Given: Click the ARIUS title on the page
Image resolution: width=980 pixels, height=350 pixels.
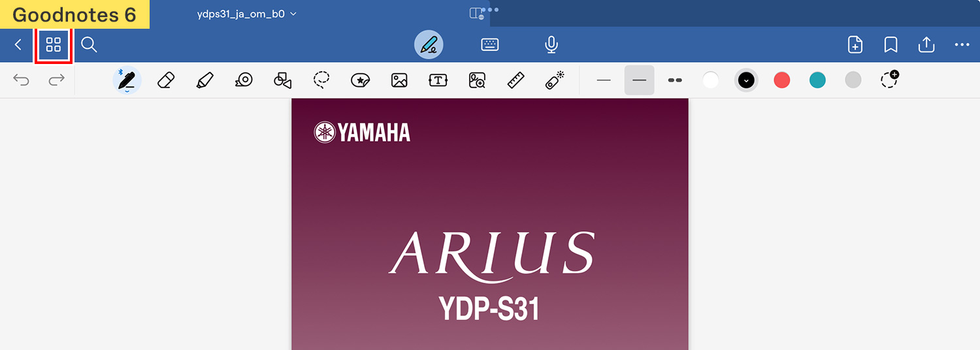Looking at the screenshot, I should [492, 256].
